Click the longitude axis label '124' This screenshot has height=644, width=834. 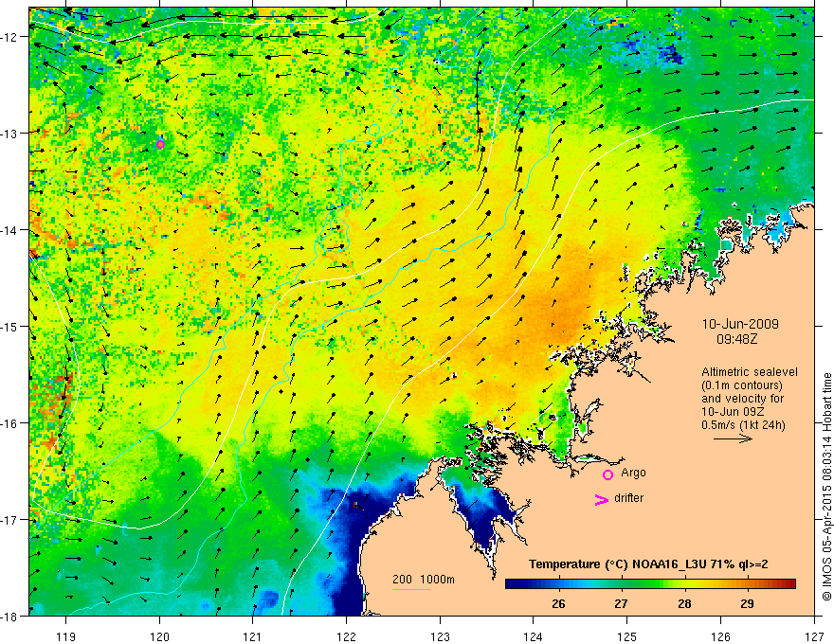point(534,636)
